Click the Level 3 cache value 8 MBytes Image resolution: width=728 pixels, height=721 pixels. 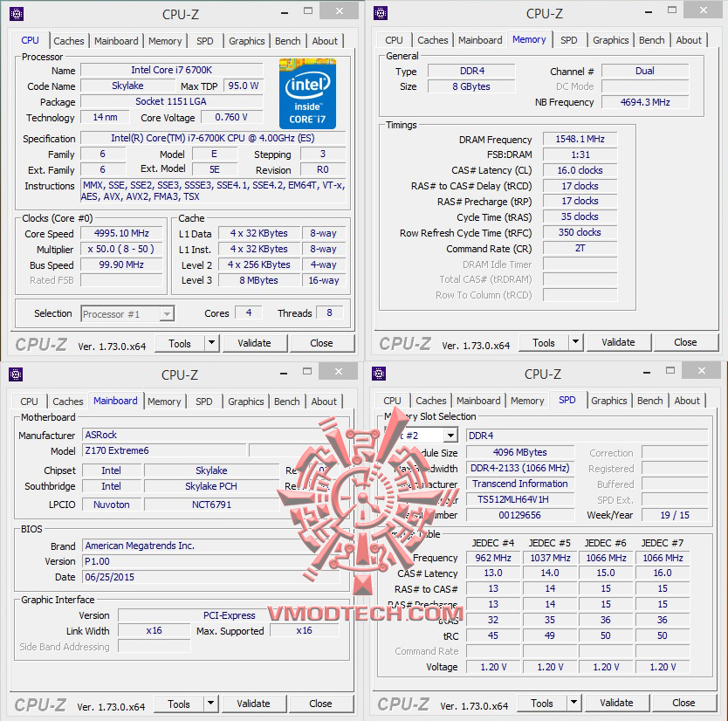point(258,280)
